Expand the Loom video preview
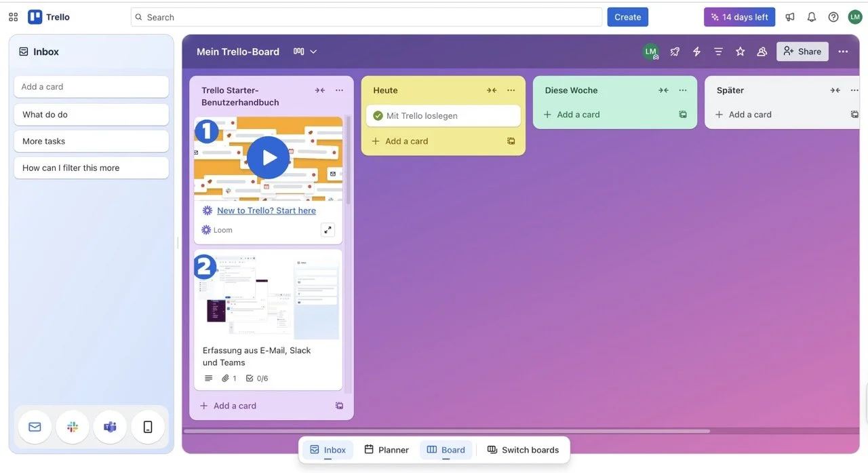 (328, 230)
